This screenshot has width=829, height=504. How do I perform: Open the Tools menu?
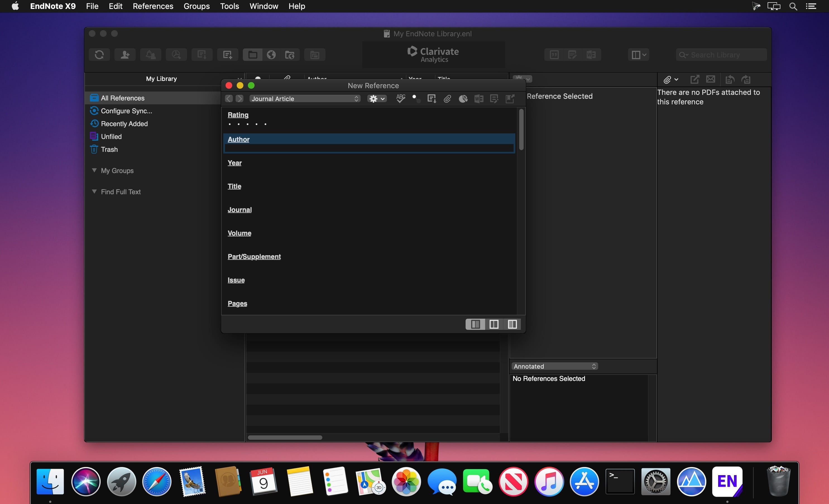[x=229, y=6]
